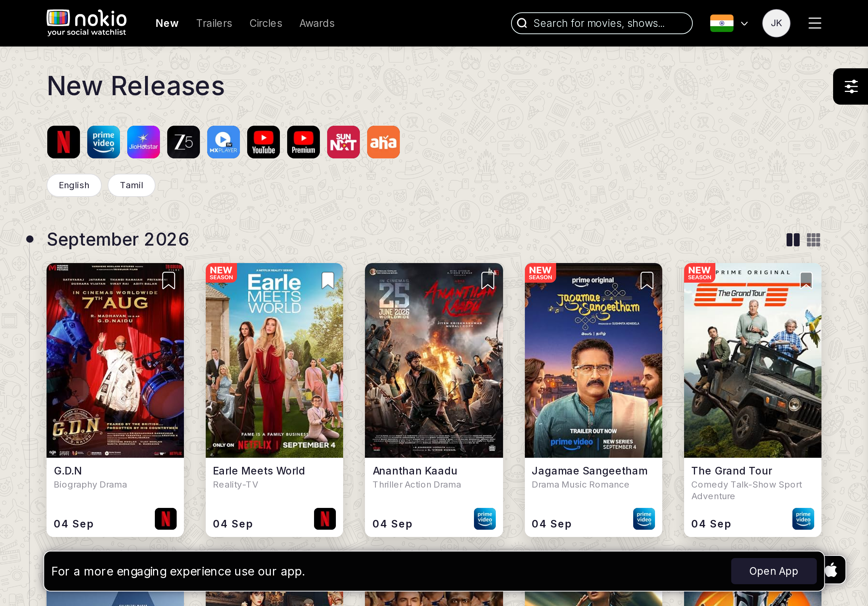
Task: Filter by Netflix streaming service
Action: click(x=64, y=142)
